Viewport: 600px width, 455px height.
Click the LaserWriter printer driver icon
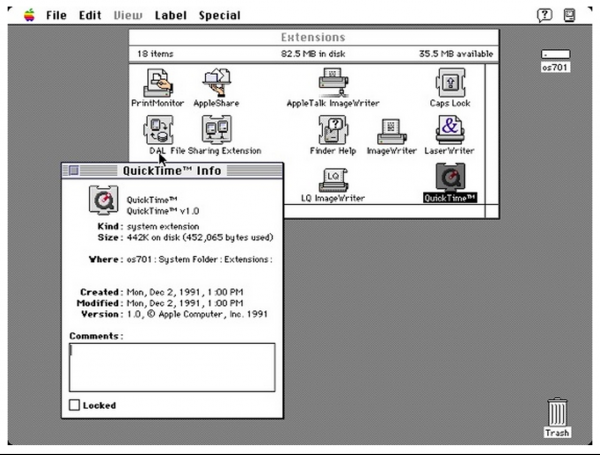point(450,129)
